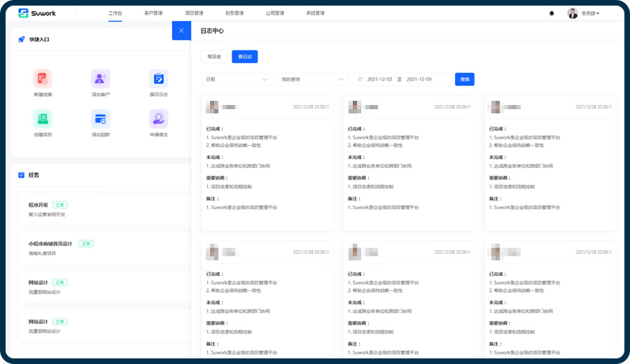The height and width of the screenshot is (364, 630).
Task: Open the user account dropdown menu
Action: click(584, 13)
